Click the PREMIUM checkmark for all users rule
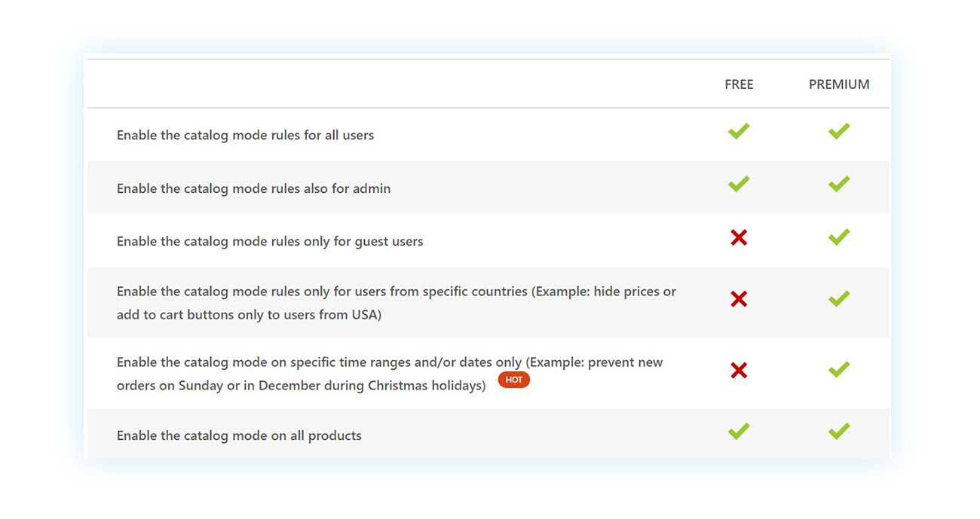980x519 pixels. coord(839,131)
